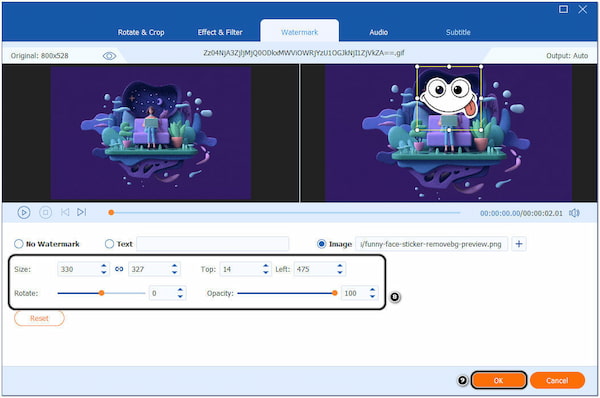Screen dimensions: 600x398
Task: Increase the Top position value
Action: [266, 266]
